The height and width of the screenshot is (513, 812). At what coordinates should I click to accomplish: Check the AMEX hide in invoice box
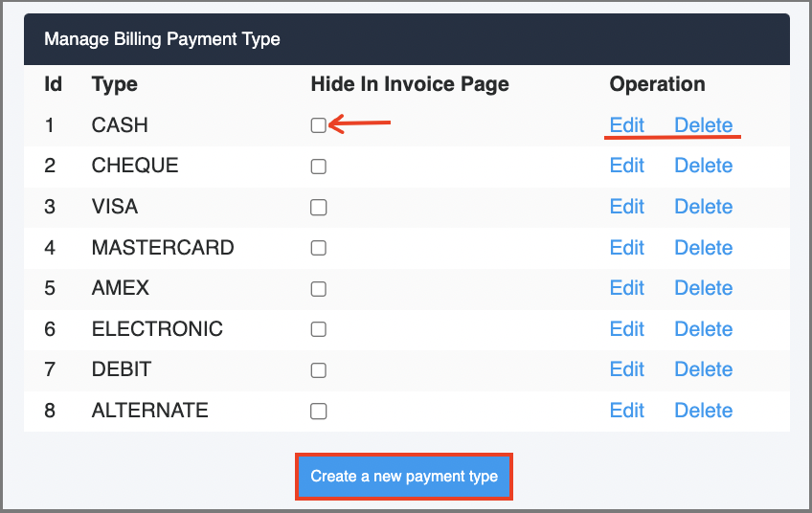[x=319, y=288]
